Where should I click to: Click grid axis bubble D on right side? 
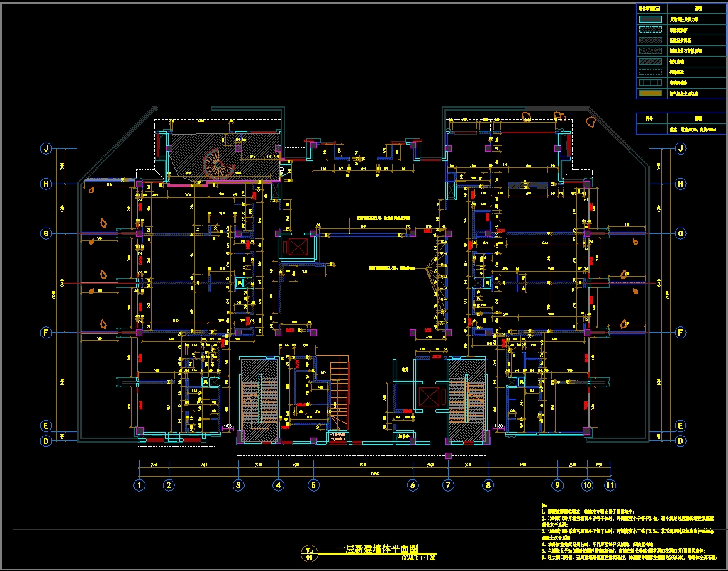[x=681, y=440]
